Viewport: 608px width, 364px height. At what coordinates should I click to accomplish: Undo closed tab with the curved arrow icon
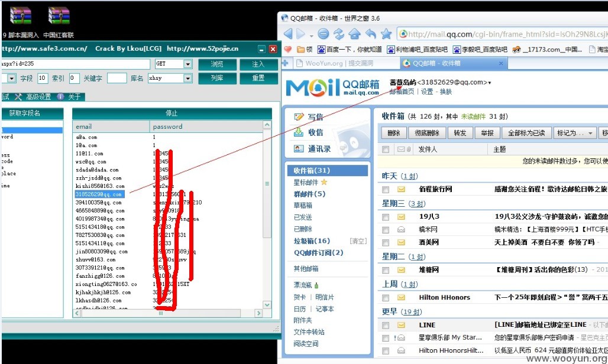coord(371,34)
